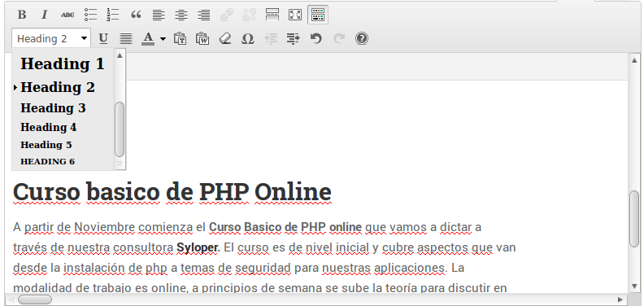Apply blockquote formatting

pos(136,15)
